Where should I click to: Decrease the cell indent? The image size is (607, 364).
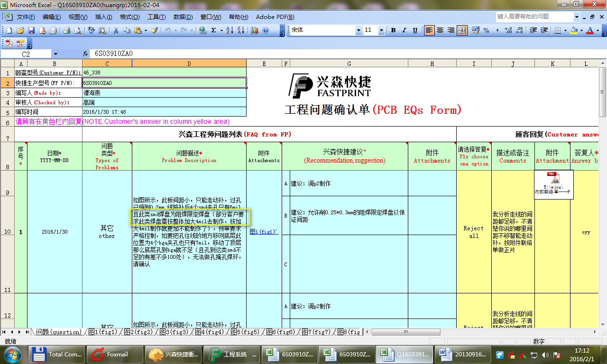click(x=533, y=30)
